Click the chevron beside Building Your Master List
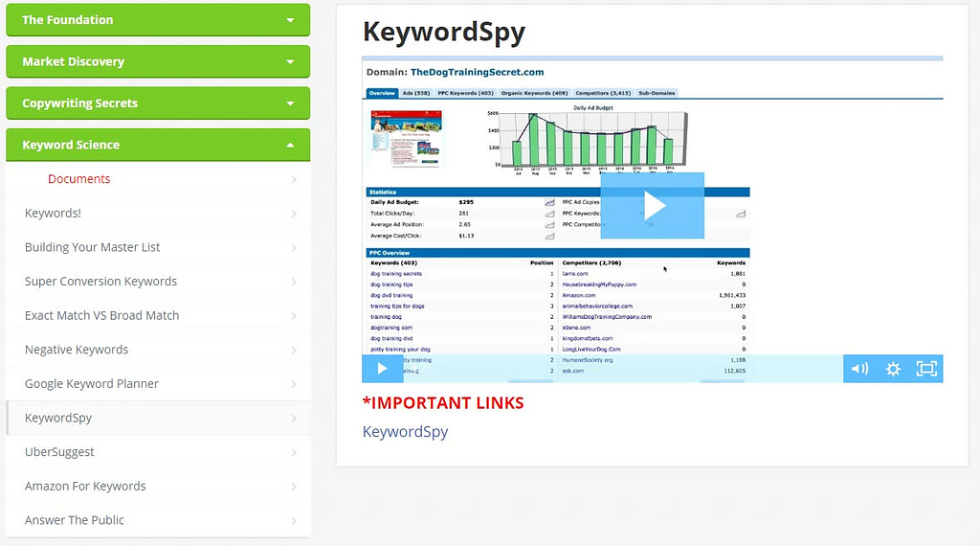The image size is (980, 546). (294, 248)
